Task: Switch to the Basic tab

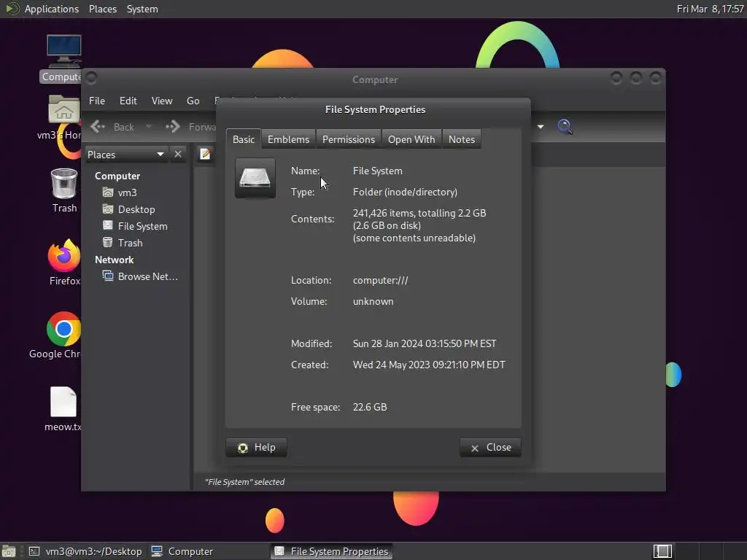Action: (x=244, y=139)
